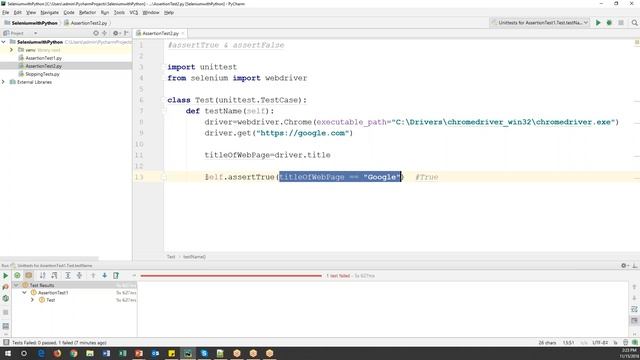Open the Window menu
Viewport: 640px width, 360px height.
[151, 13]
